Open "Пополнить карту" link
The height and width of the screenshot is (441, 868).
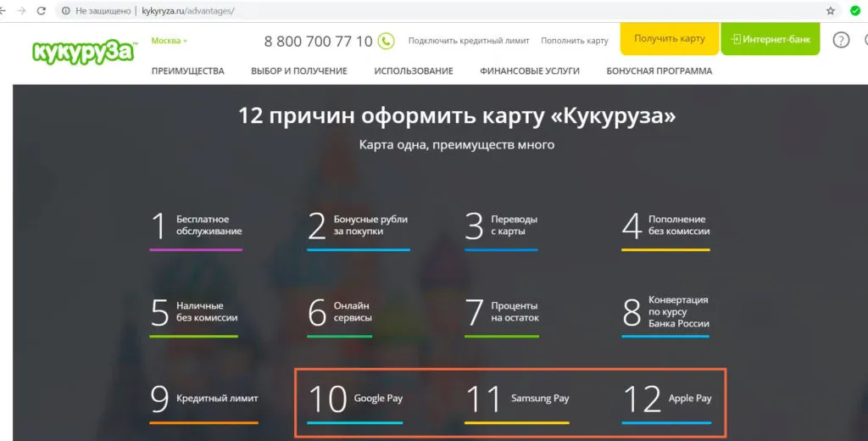coord(575,41)
